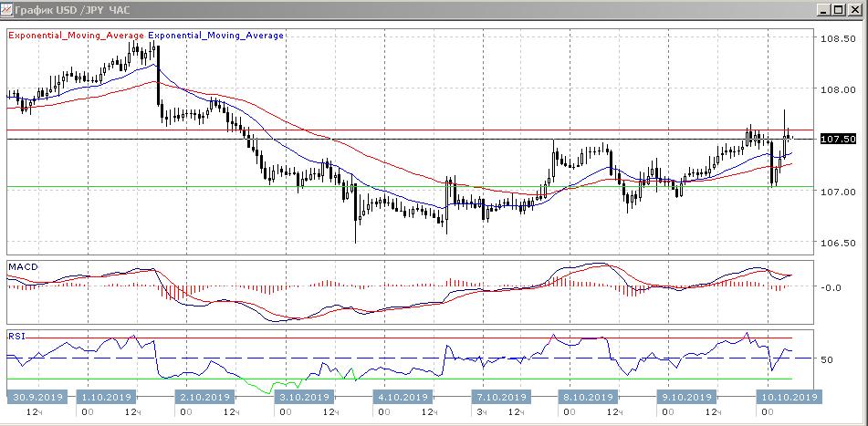Click the 30.9.2019 date marker
868x426 pixels.
point(35,397)
